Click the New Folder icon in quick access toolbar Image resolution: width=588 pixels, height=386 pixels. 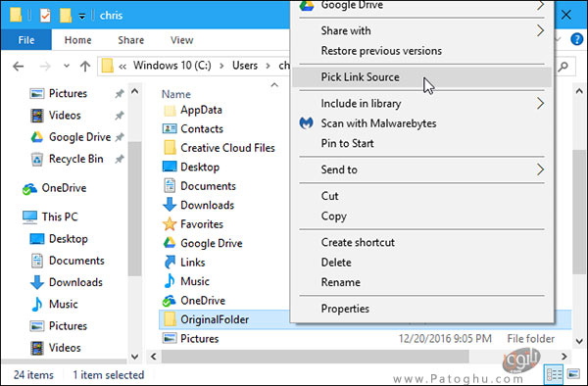pyautogui.click(x=66, y=16)
